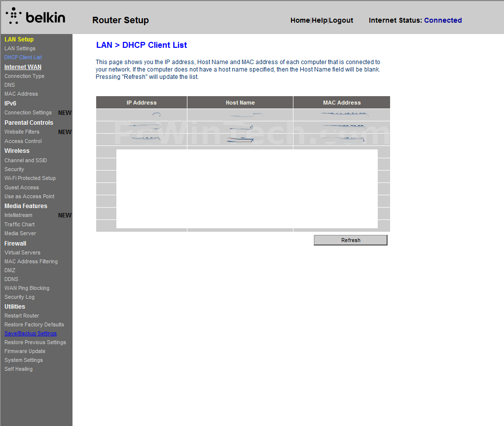This screenshot has width=504, height=426.
Task: Open Media Server settings
Action: coord(20,233)
